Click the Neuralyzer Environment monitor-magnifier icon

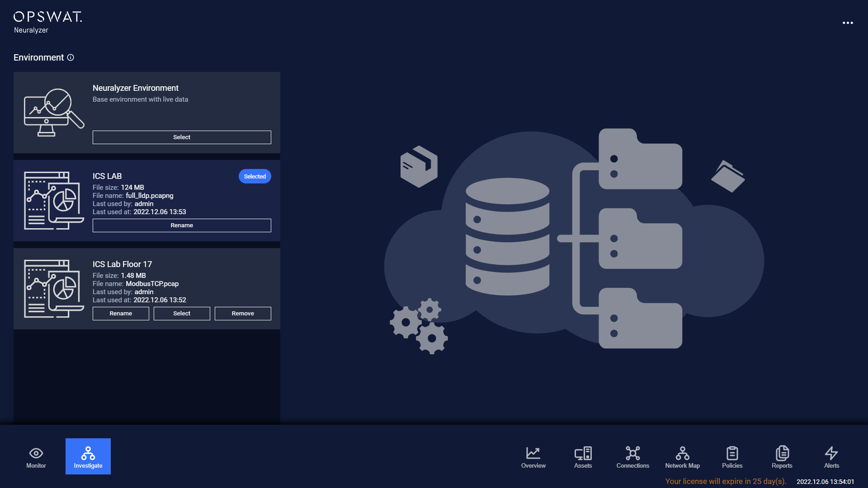(x=54, y=113)
